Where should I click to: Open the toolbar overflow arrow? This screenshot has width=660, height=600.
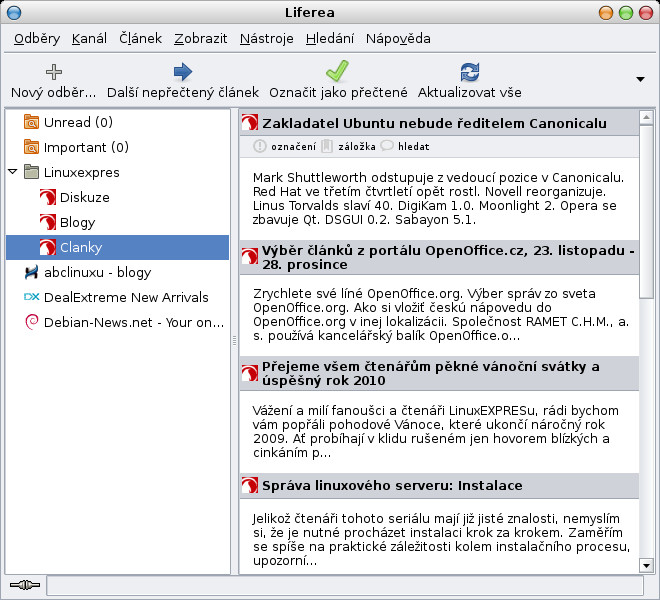tap(640, 79)
